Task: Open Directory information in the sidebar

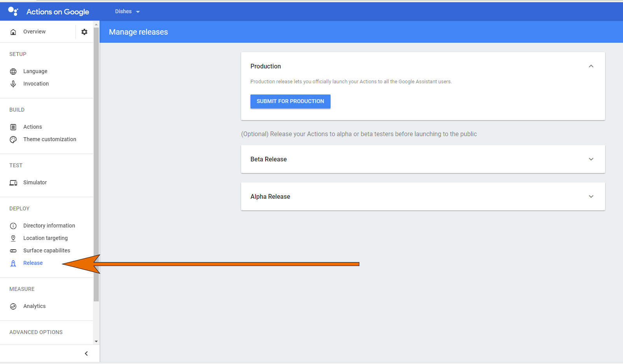Action: coord(49,226)
